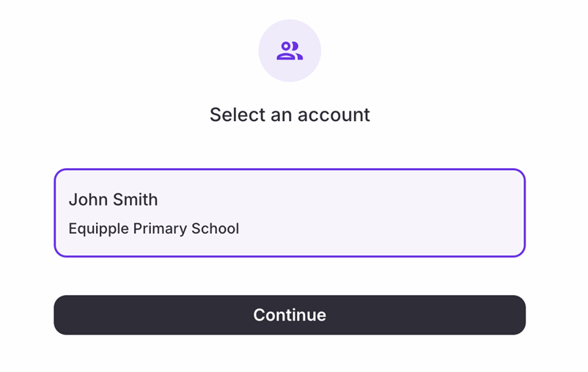This screenshot has height=372, width=588.
Task: Click the word "Continue" on the dark button
Action: click(290, 316)
